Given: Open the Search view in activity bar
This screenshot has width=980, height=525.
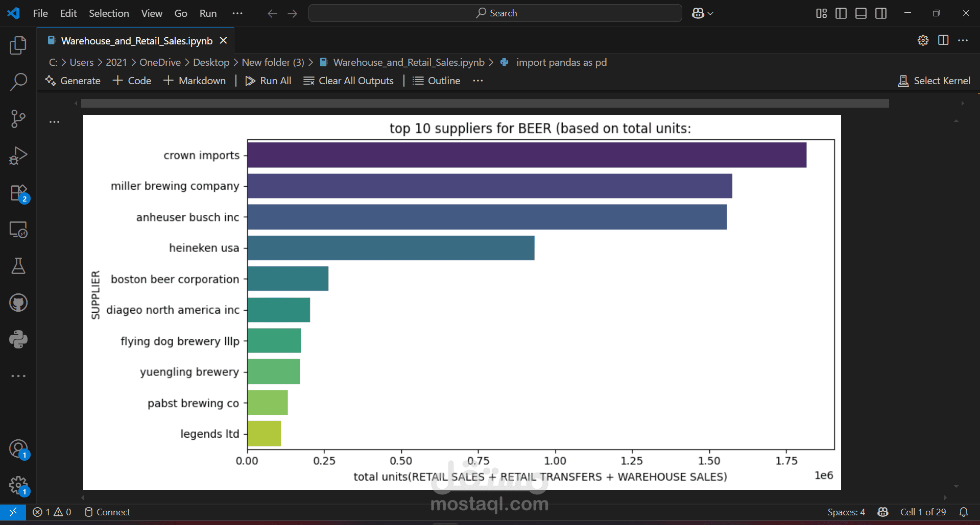Looking at the screenshot, I should [x=18, y=82].
